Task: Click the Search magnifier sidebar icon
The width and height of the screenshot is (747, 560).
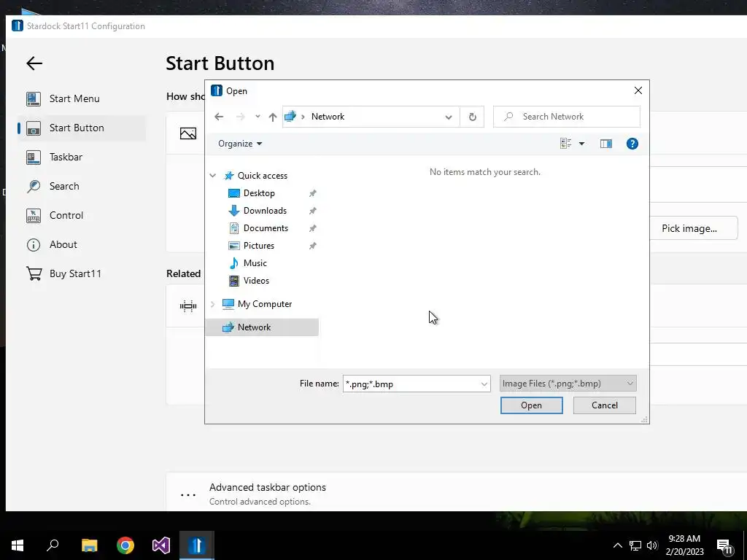Action: pos(34,186)
